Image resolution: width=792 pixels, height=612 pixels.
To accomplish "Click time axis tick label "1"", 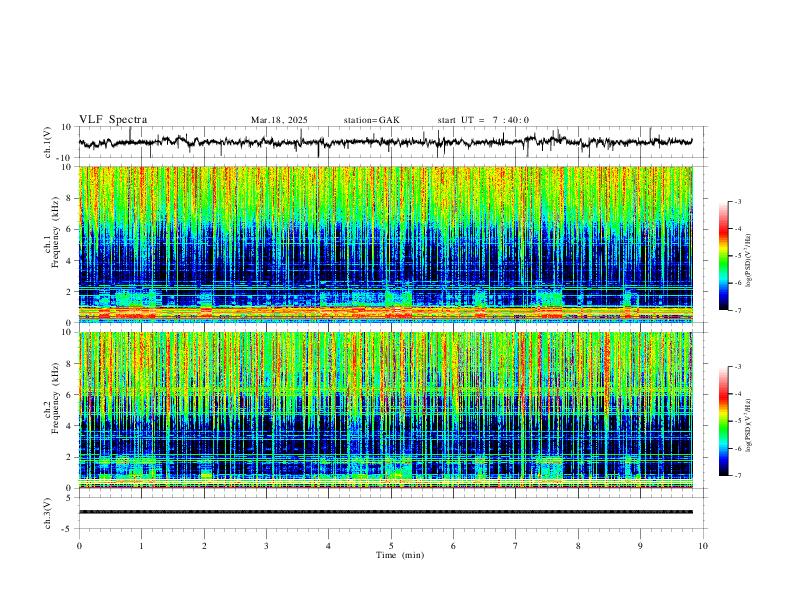I will (x=141, y=546).
